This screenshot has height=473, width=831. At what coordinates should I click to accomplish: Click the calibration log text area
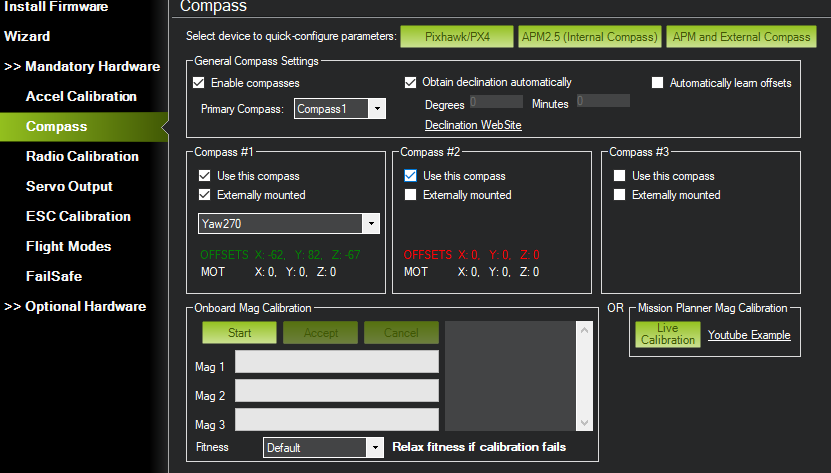click(510, 375)
